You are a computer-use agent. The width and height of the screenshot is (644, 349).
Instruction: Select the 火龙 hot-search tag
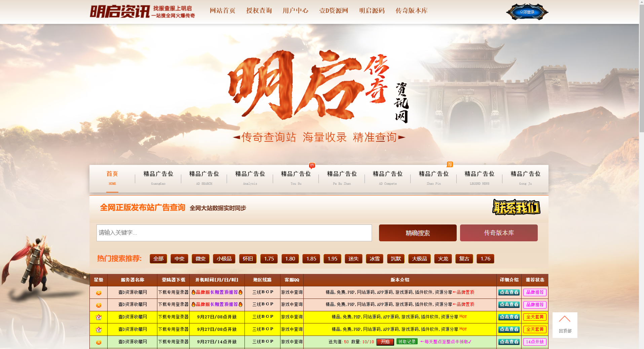(x=443, y=259)
